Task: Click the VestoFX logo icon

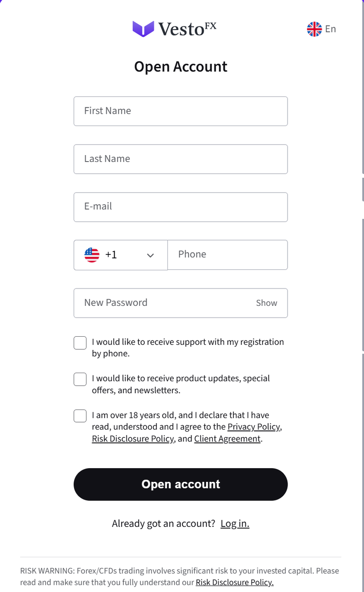Action: pos(143,29)
